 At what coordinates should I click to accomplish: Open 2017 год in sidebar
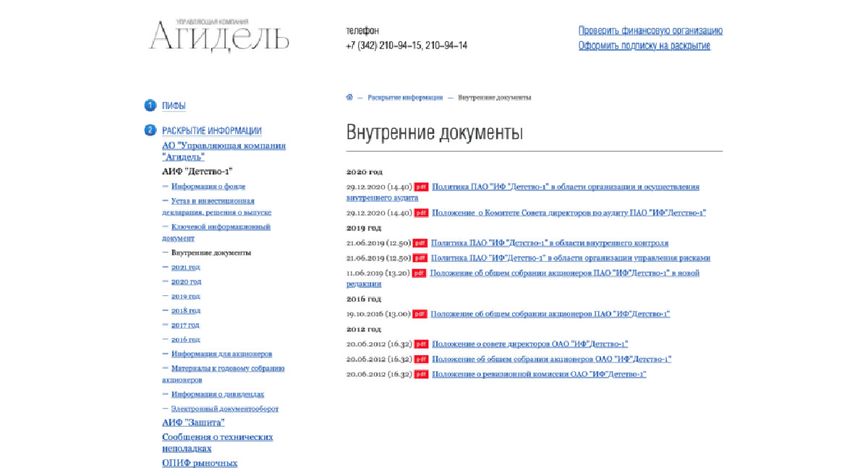(x=185, y=326)
